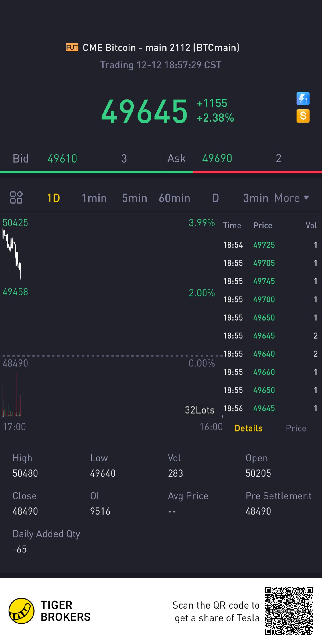
Task: Tap the FUT futures badge
Action: pos(72,47)
